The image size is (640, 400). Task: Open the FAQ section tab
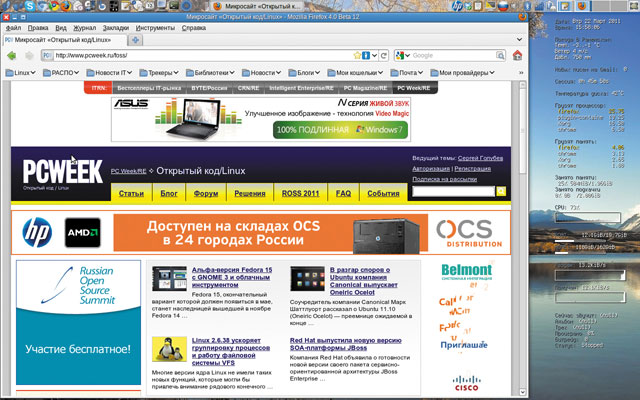point(343,193)
